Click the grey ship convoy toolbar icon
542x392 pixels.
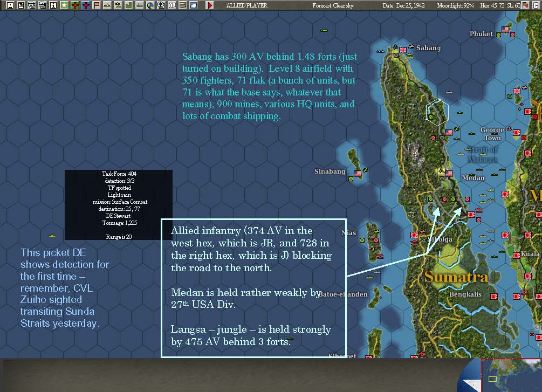pyautogui.click(x=139, y=5)
